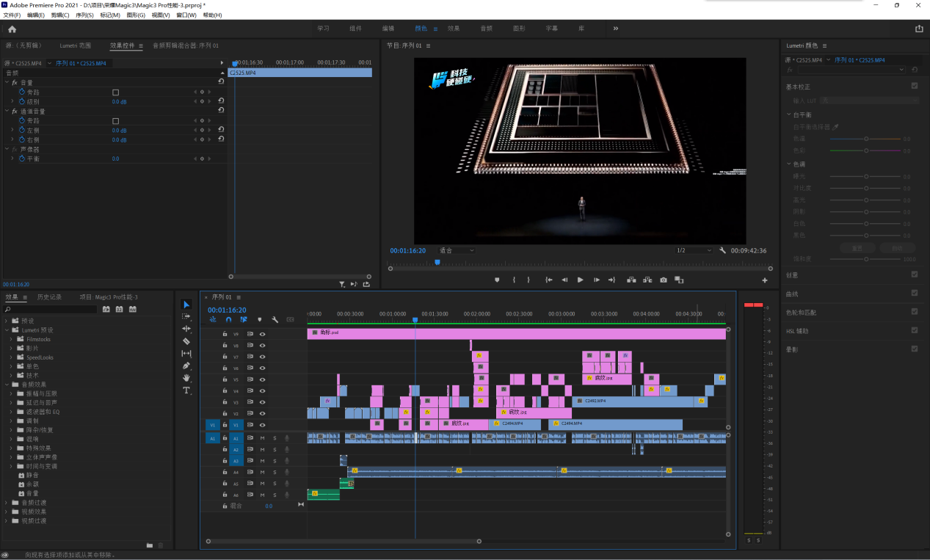Select the Slip tool

186,354
